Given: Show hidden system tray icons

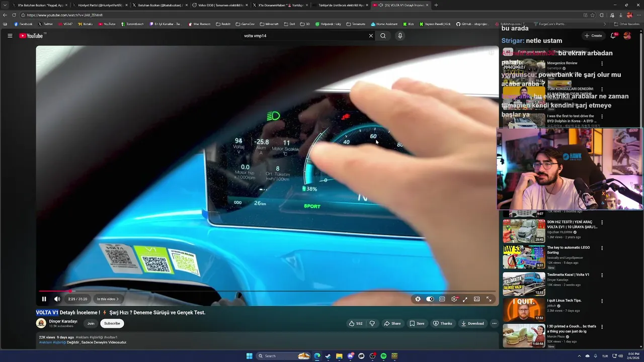Looking at the screenshot, I should click(579, 356).
